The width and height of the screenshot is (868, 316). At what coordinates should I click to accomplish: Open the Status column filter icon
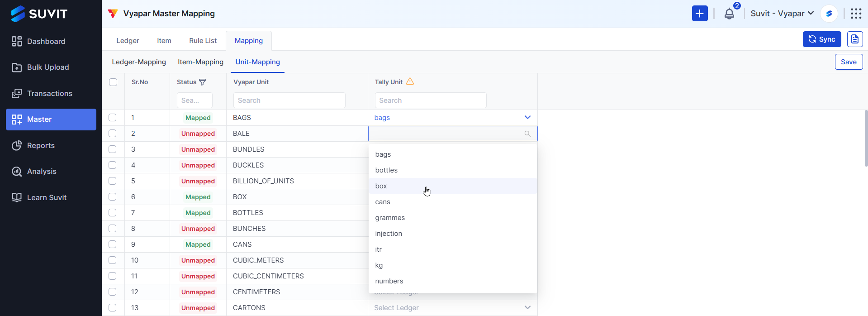[203, 82]
